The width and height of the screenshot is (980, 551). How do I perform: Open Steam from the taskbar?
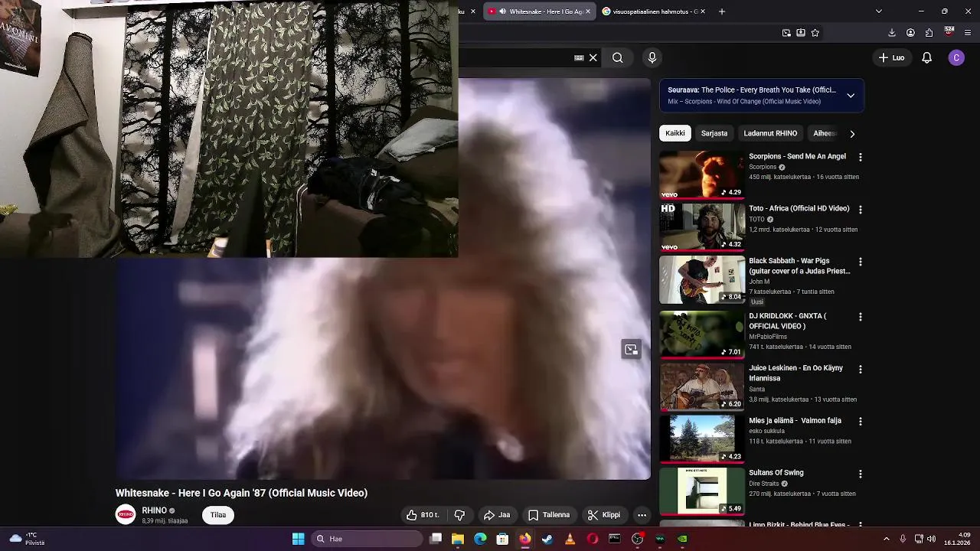coord(547,539)
